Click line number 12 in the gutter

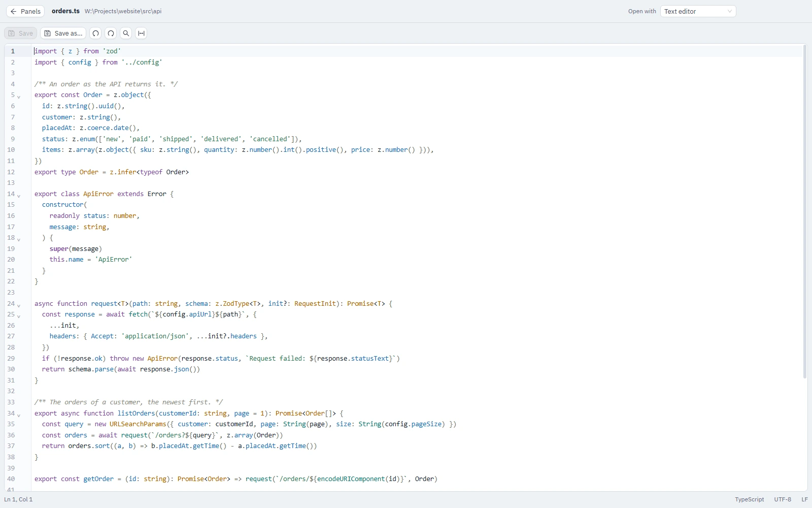[x=11, y=172]
